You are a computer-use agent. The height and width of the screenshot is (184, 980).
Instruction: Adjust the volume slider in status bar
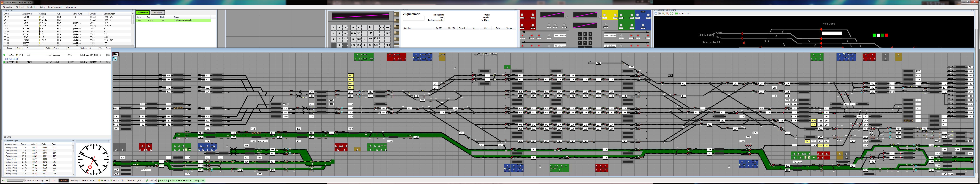(15, 181)
